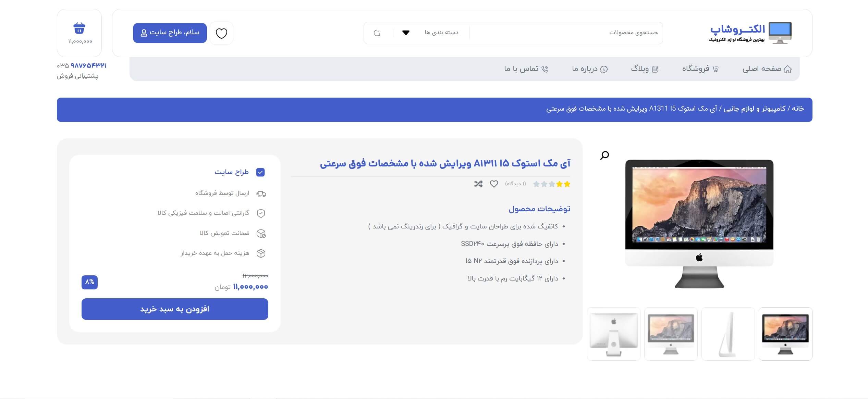Click the user icon in greeting button
Viewport: 868px width, 399px height.
[144, 33]
